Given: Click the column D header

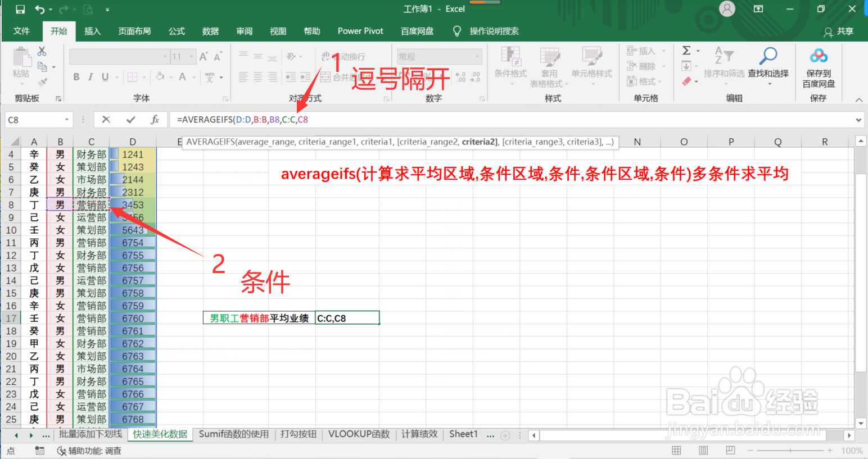Looking at the screenshot, I should (x=133, y=142).
